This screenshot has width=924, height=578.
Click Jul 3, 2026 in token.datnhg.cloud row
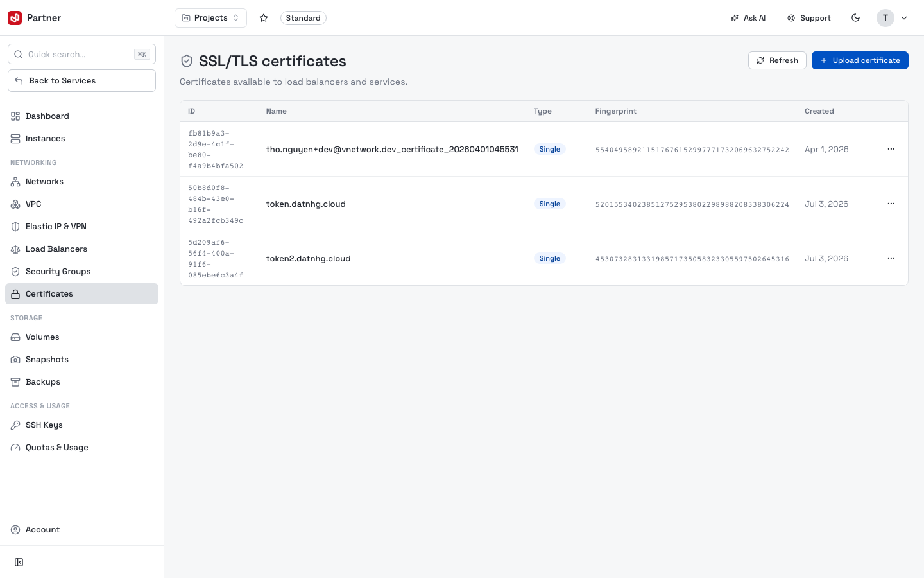[x=826, y=204]
